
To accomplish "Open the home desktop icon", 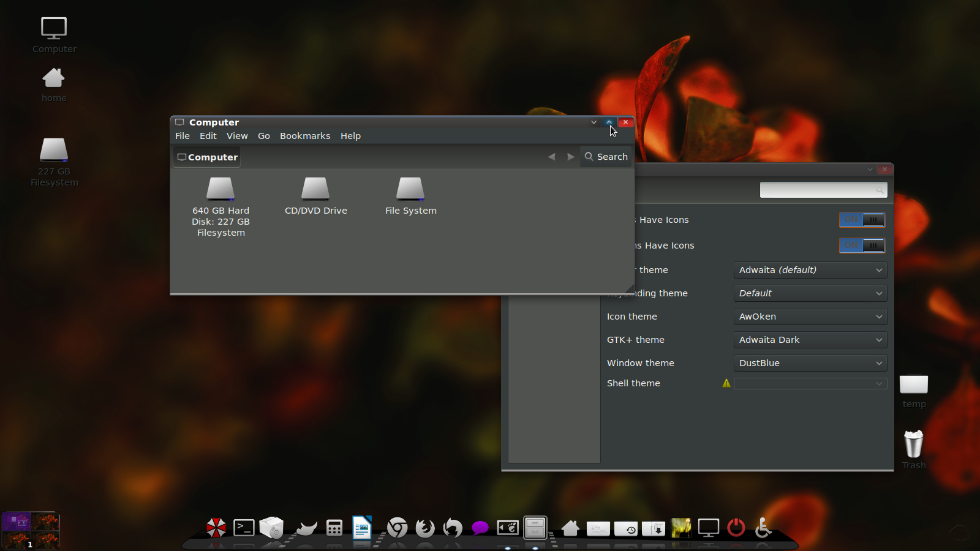I will 54,84.
